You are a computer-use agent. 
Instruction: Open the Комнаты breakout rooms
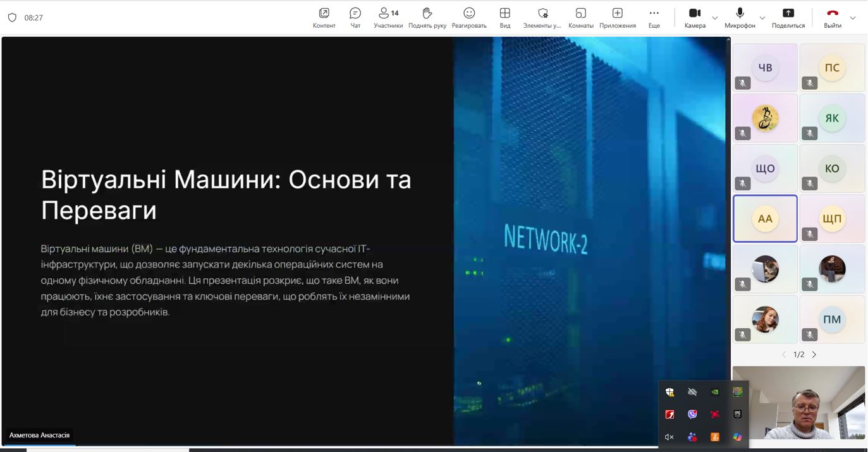[580, 17]
